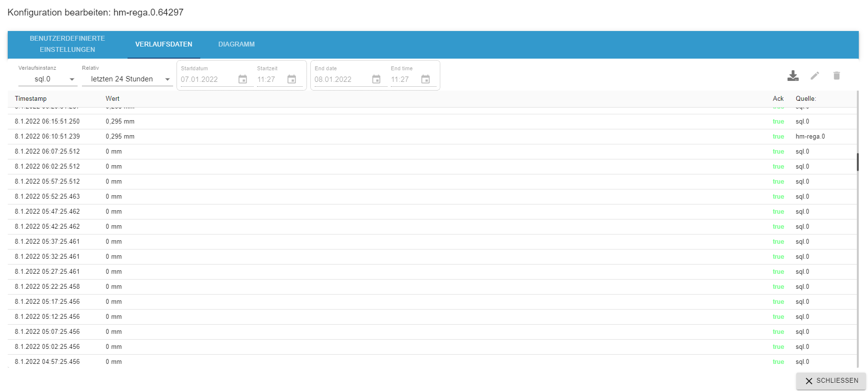Switch to Benutzerdefinierte Einstellungen tab
Viewport: 868px width, 391px height.
pyautogui.click(x=67, y=44)
